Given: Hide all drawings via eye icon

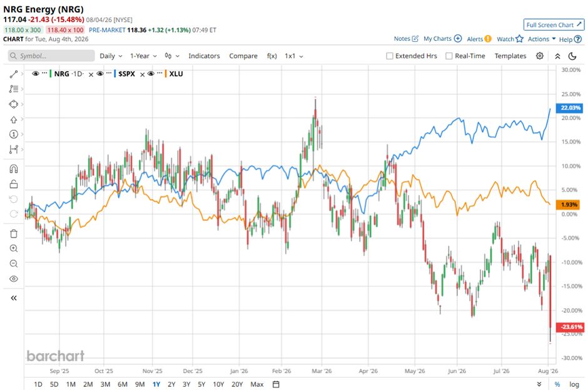Looking at the screenshot, I should click(14, 279).
